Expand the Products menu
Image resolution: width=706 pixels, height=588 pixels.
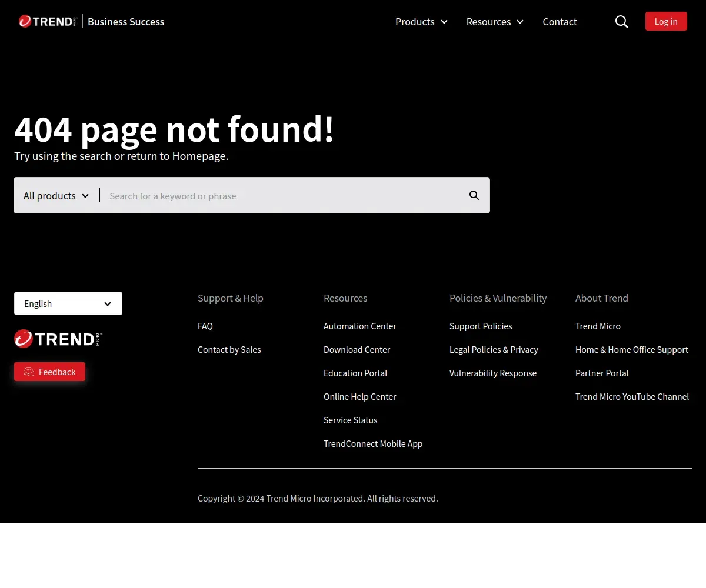[421, 22]
